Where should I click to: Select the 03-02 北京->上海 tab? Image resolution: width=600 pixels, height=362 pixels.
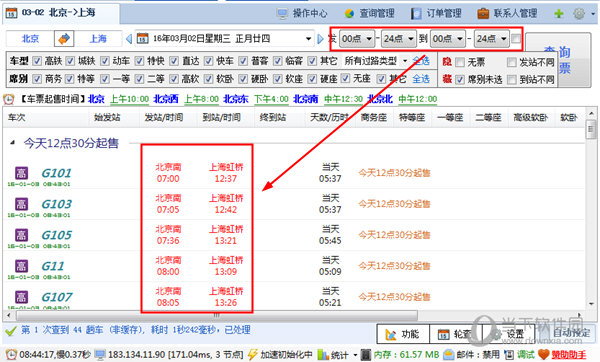(x=61, y=13)
